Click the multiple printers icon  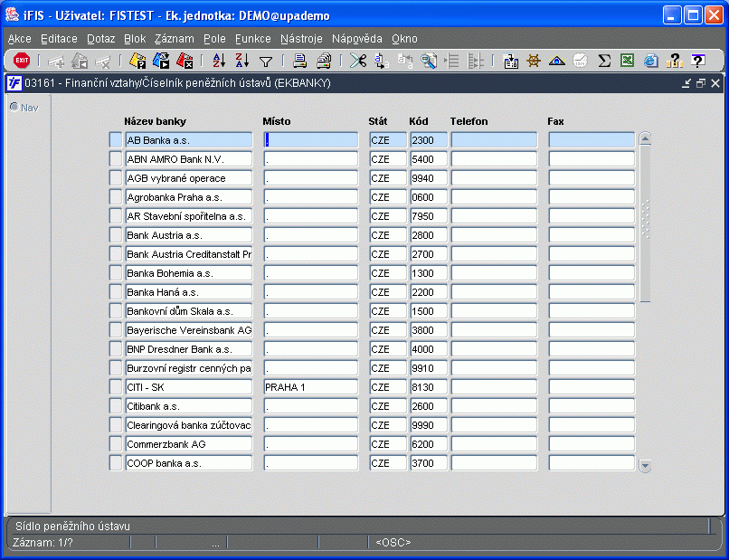[324, 61]
